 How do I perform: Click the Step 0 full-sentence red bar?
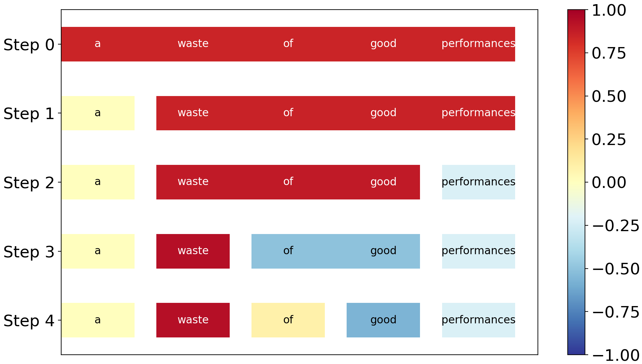pyautogui.click(x=288, y=44)
